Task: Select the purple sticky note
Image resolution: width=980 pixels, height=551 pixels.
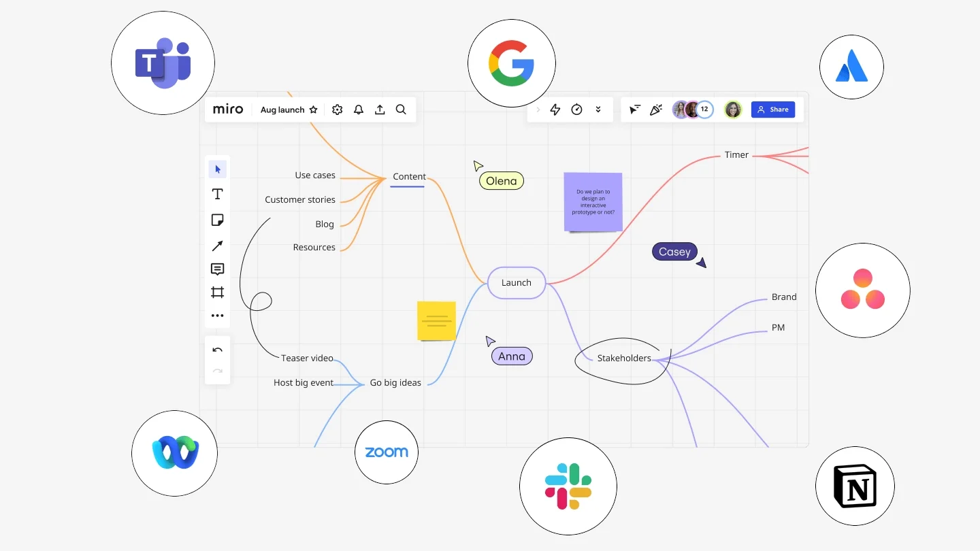Action: [x=593, y=201]
